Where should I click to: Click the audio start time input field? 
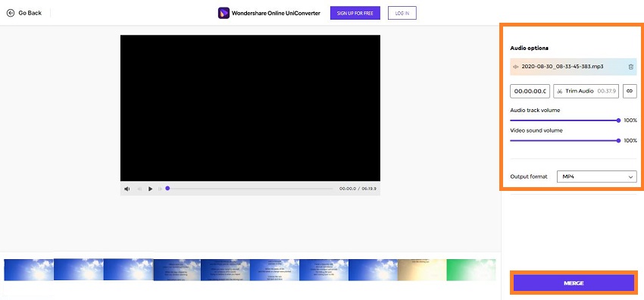pos(530,91)
